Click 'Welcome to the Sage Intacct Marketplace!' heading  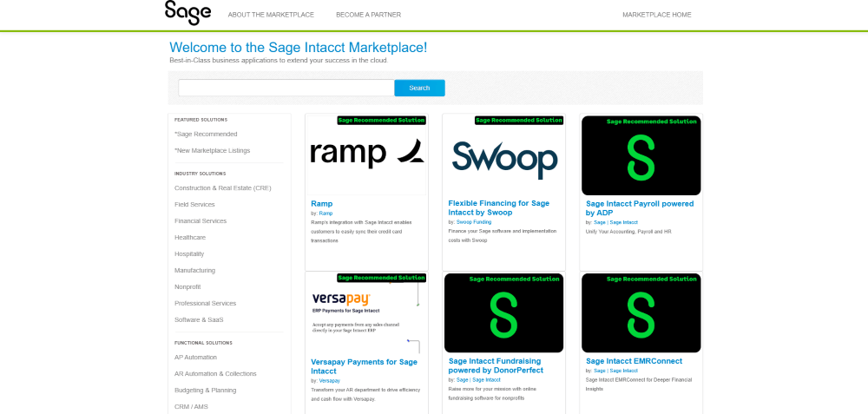pos(299,48)
